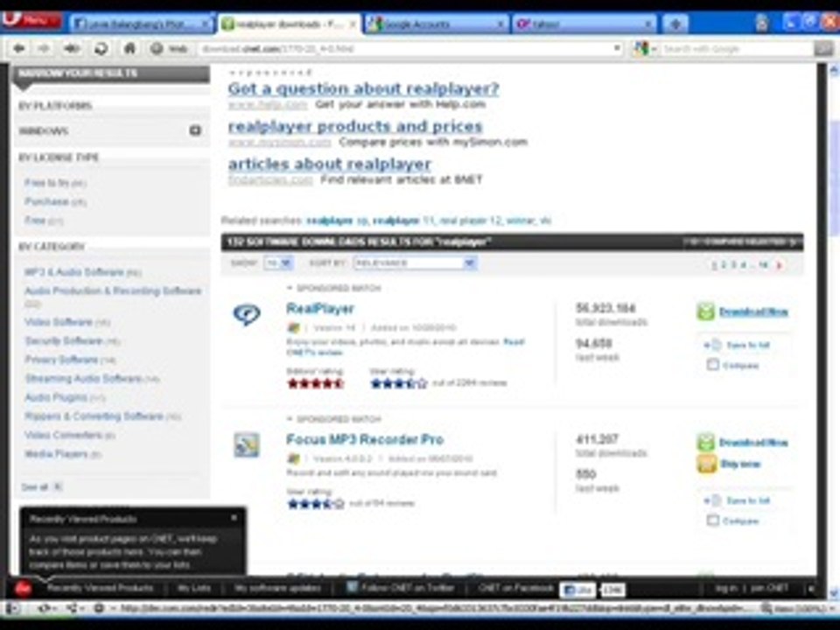Click Follow CNET on Twitter icon
This screenshot has height=630, width=840.
point(352,587)
